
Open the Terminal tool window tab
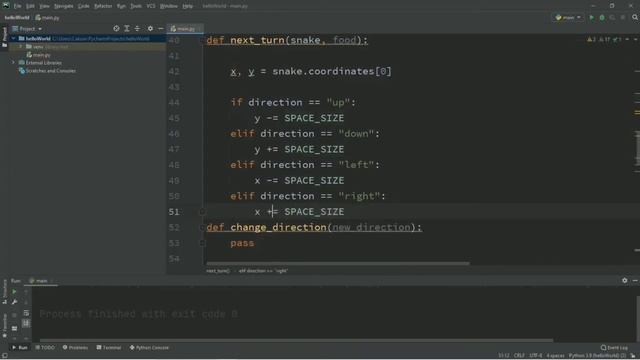pos(109,348)
